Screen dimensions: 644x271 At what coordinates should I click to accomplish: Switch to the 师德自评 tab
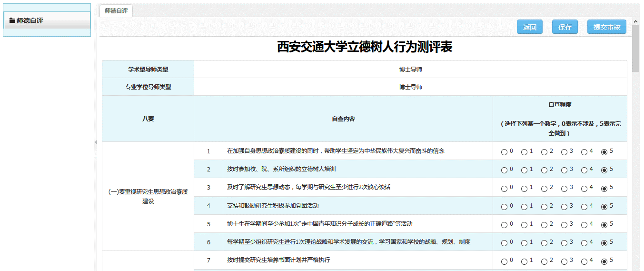[x=116, y=10]
